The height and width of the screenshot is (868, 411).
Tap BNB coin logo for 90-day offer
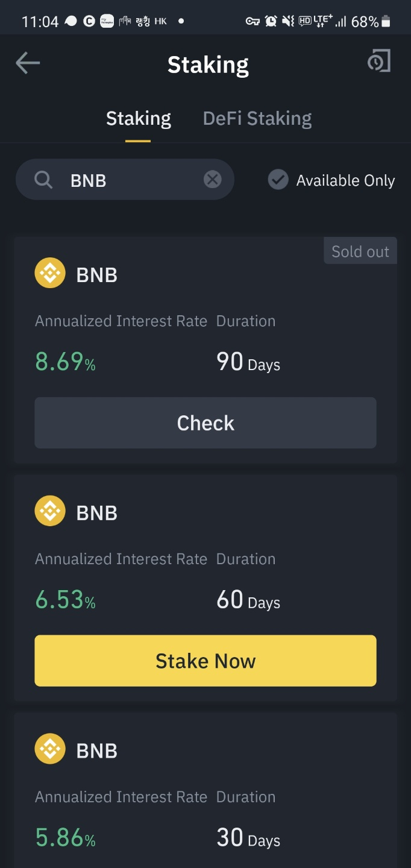pos(50,273)
